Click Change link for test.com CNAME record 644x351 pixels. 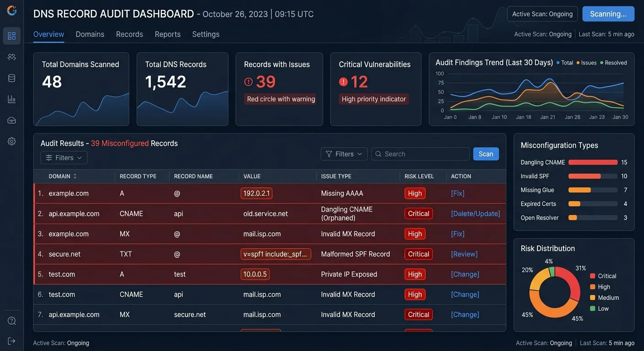(465, 294)
